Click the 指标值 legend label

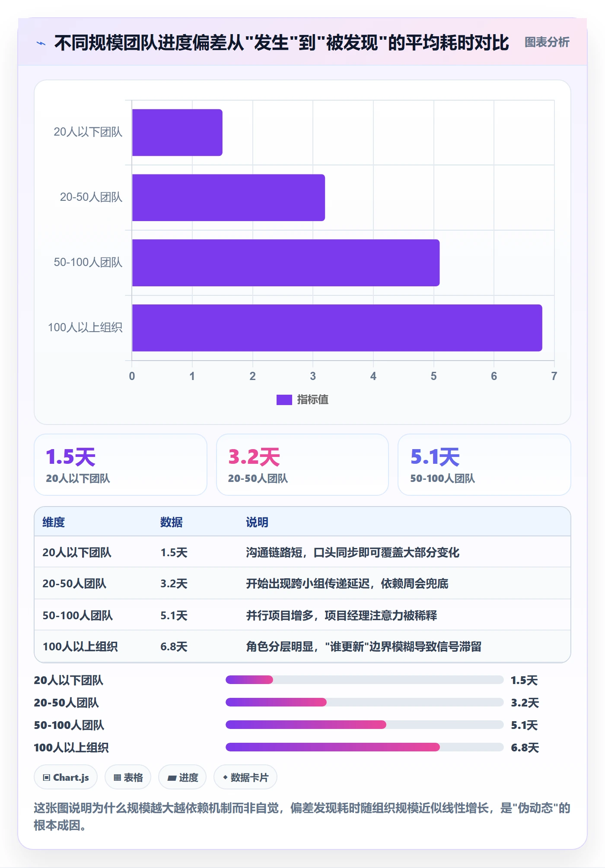[x=312, y=400]
